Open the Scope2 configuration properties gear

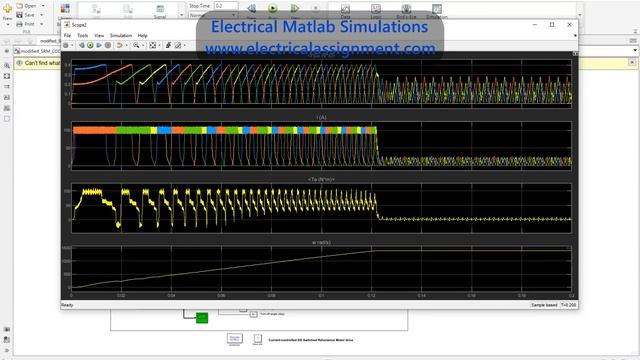pyautogui.click(x=66, y=45)
